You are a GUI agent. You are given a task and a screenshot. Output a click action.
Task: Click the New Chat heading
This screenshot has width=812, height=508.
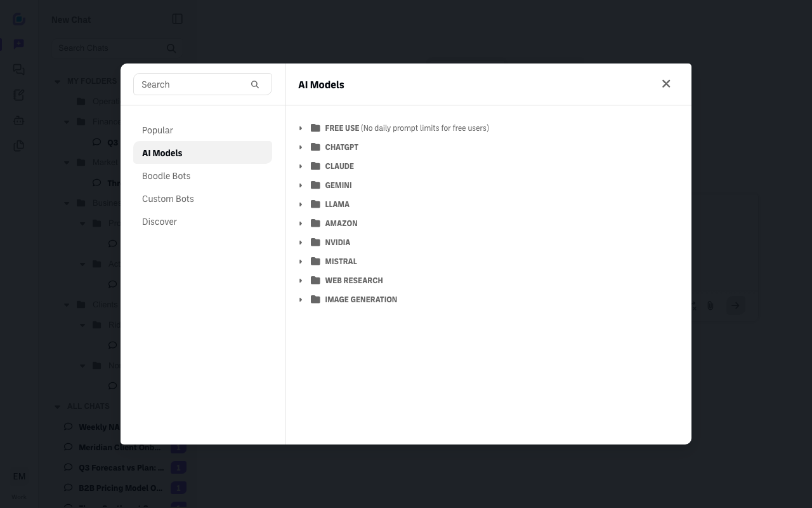[71, 20]
